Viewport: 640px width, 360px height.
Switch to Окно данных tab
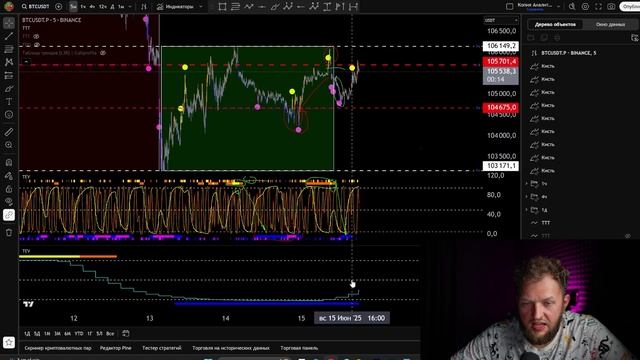point(610,24)
